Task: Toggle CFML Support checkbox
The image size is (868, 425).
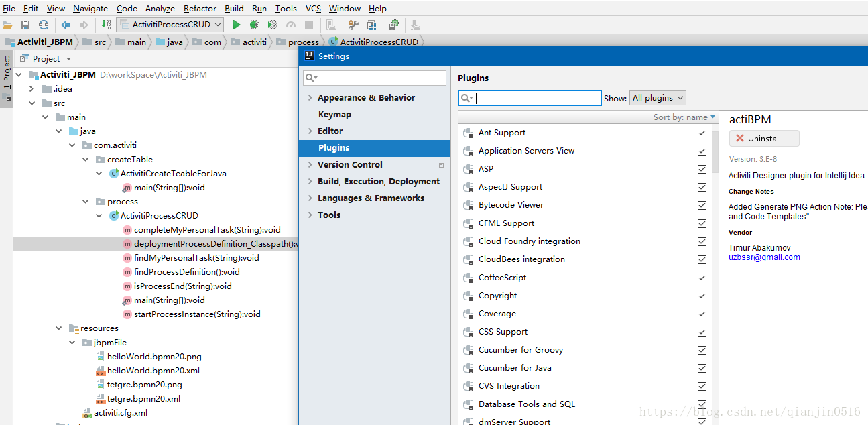Action: tap(702, 223)
